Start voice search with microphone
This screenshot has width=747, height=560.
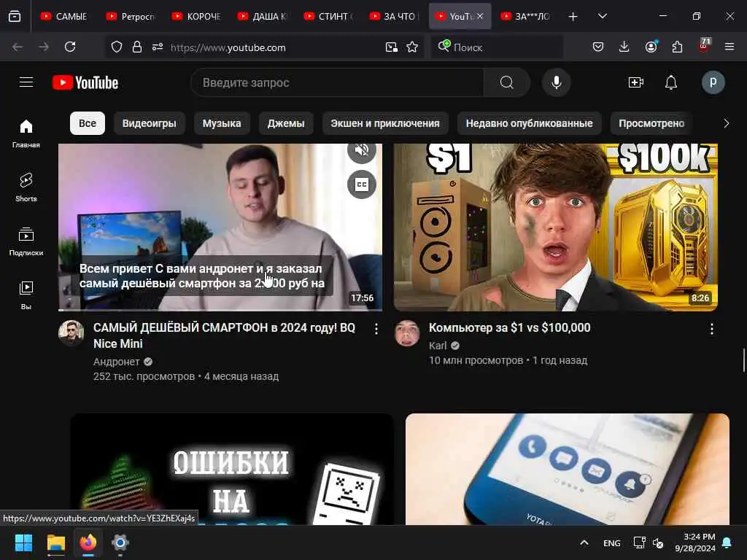click(556, 82)
